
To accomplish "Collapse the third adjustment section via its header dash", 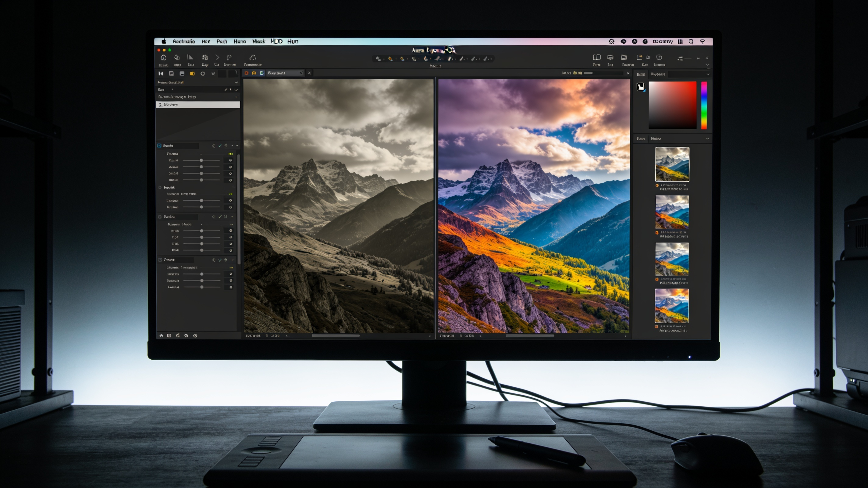I will click(x=232, y=217).
